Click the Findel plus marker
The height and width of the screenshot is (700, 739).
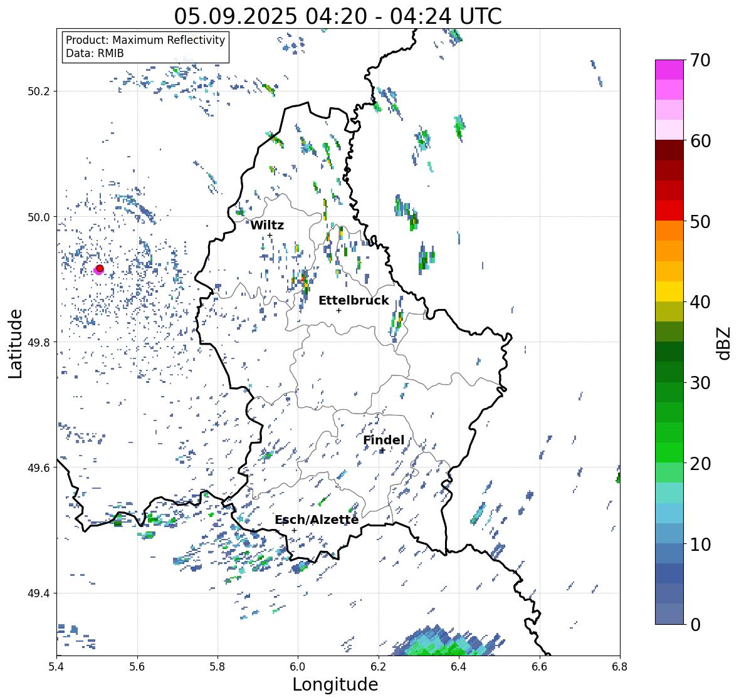(x=382, y=451)
